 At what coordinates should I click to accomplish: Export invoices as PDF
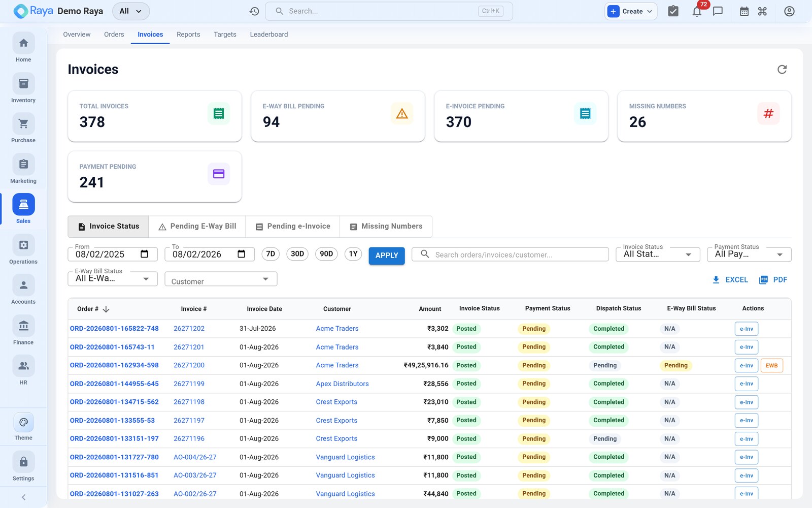[773, 280]
